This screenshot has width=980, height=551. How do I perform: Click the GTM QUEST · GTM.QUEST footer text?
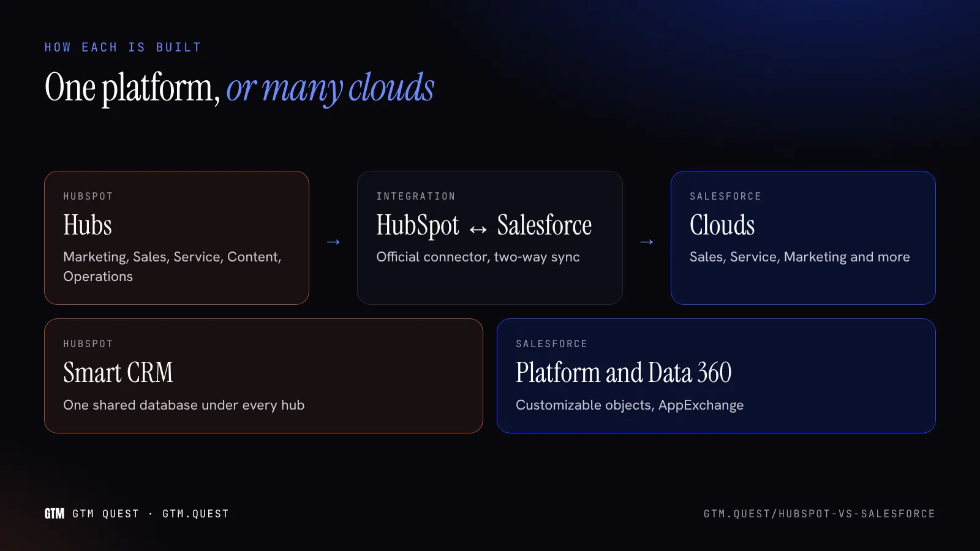click(151, 514)
